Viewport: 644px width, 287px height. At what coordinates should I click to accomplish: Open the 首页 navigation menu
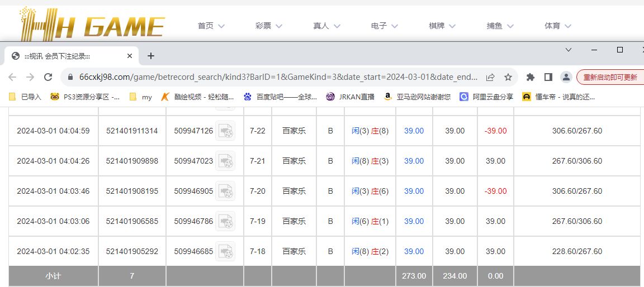211,26
